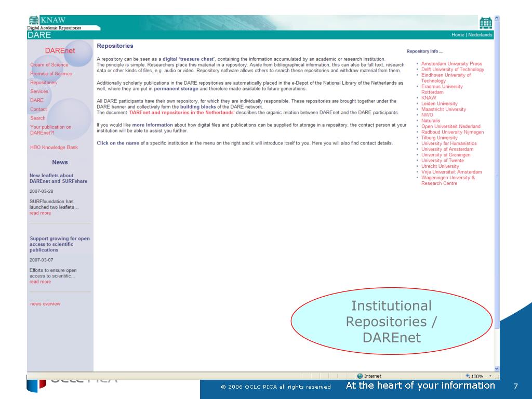Click the bold 'permanent storage' text
The height and width of the screenshot is (399, 532).
coord(176,88)
